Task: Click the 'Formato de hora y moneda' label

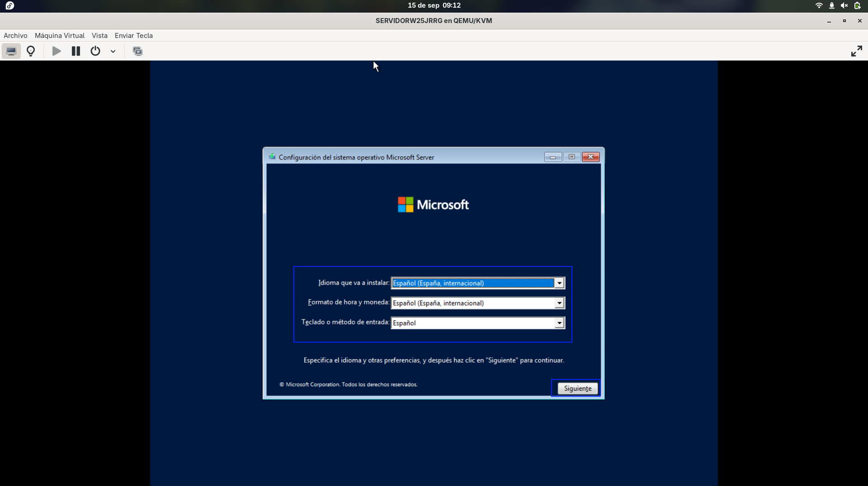Action: pyautogui.click(x=349, y=302)
